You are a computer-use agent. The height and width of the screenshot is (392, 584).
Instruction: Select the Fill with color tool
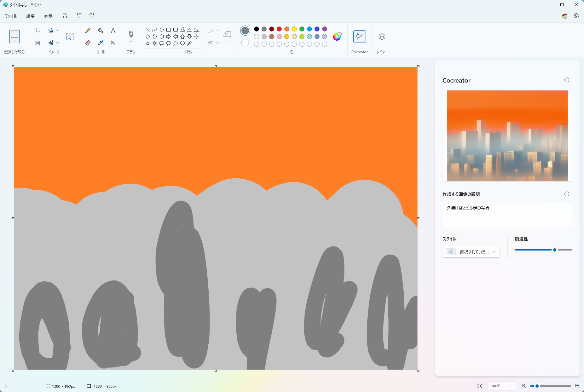(x=101, y=30)
